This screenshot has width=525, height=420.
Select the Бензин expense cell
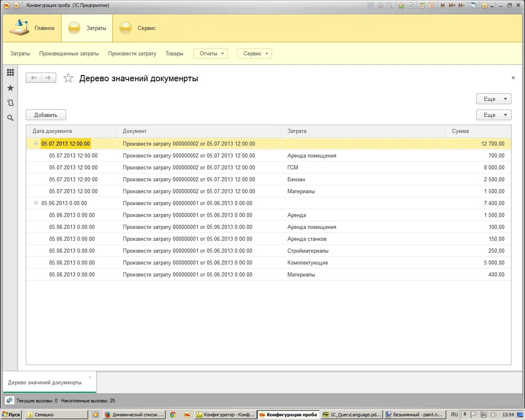click(x=363, y=179)
